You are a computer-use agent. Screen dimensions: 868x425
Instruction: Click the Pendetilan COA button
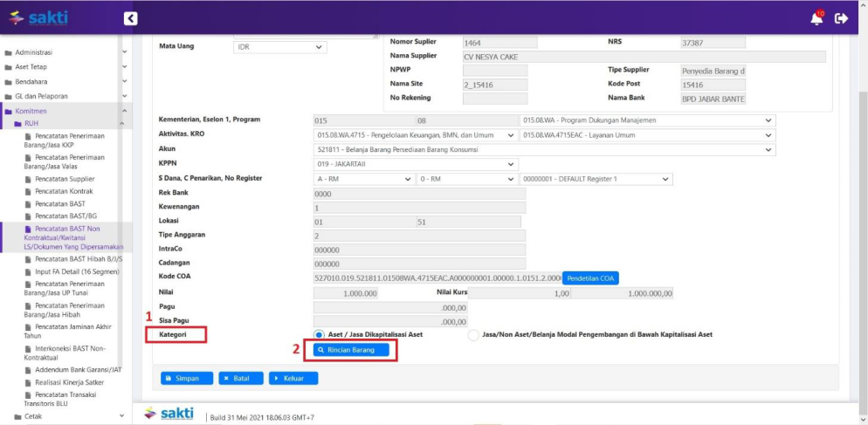point(589,278)
